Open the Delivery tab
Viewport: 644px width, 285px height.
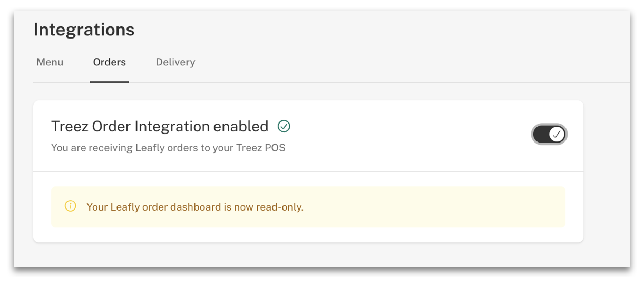175,62
